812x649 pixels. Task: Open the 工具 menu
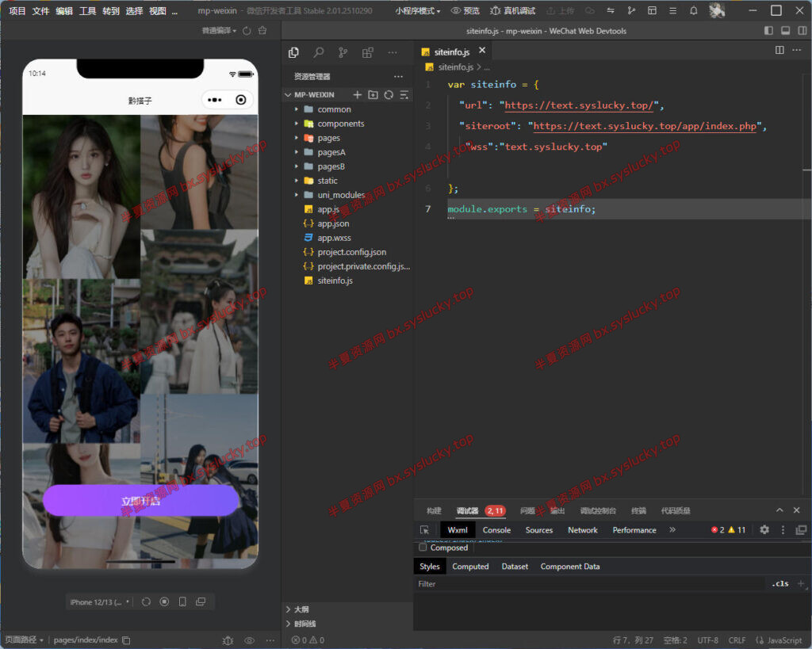point(87,10)
